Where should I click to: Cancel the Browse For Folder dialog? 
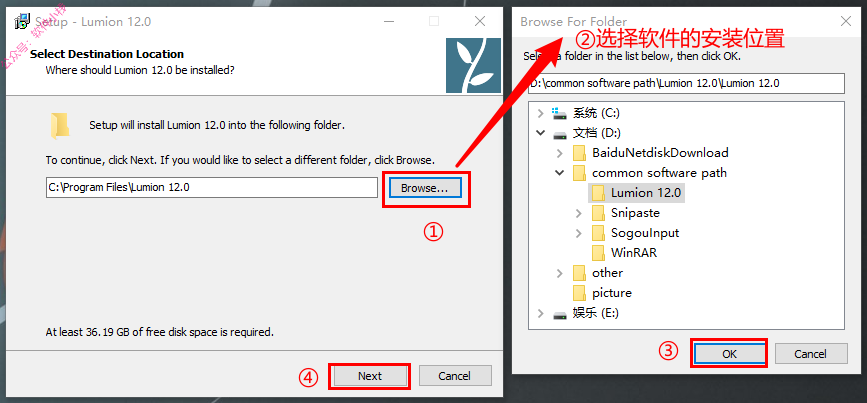(x=811, y=354)
